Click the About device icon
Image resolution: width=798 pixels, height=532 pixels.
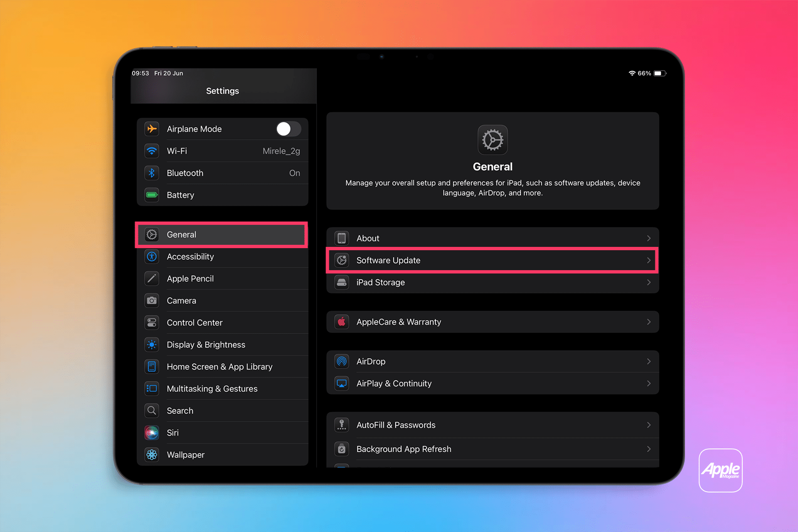[342, 238]
